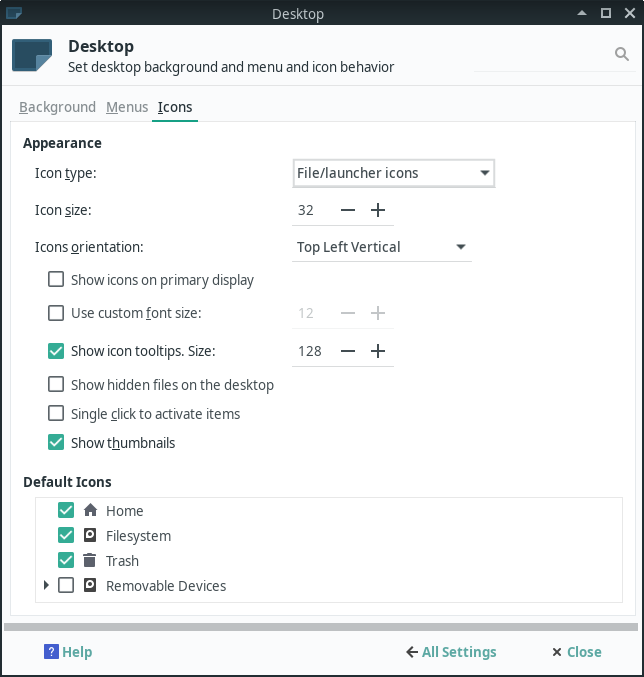This screenshot has width=644, height=677.
Task: Toggle Show hidden files on the desktop
Action: (57, 384)
